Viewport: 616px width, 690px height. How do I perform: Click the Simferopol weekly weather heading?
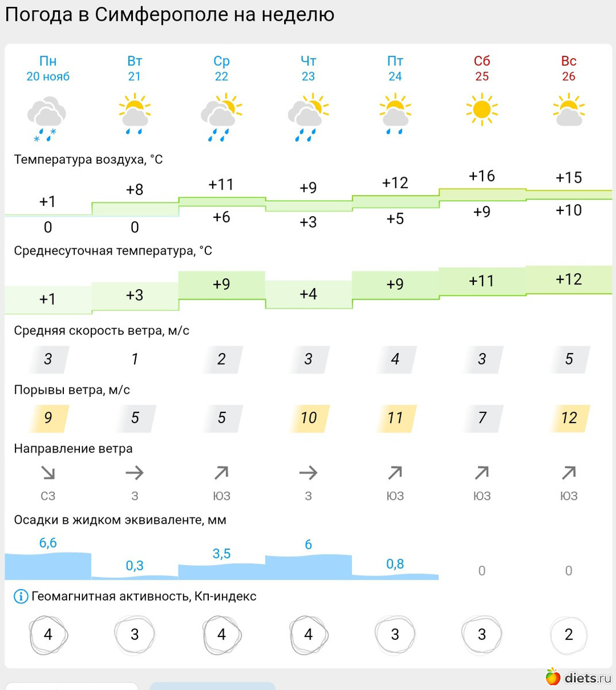170,14
